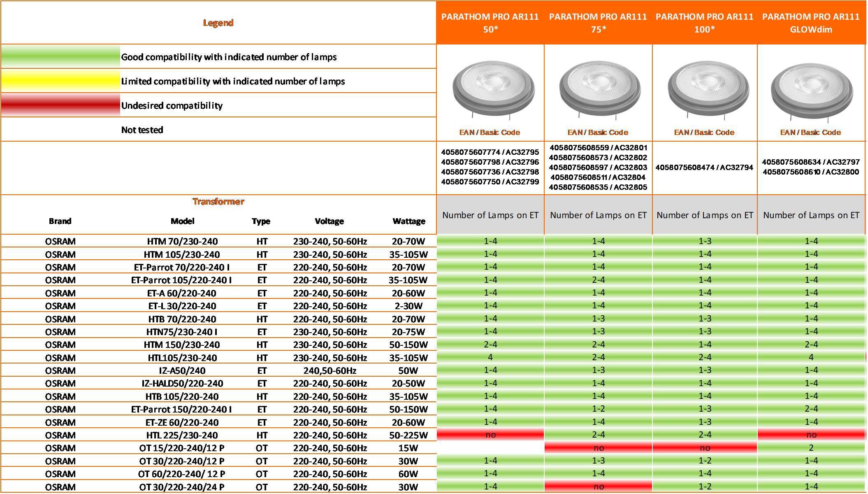Select model ET-Parrot 150/220-240 I
This screenshot has height=494, width=868.
181,409
